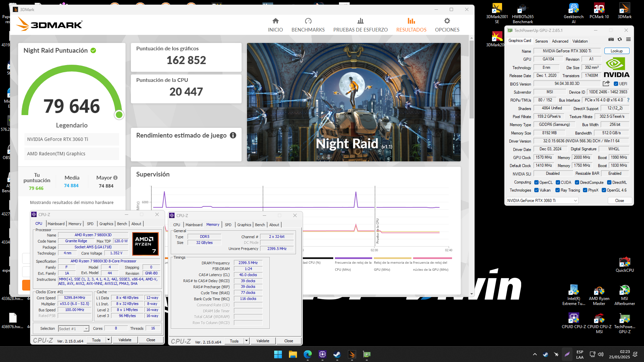
Task: Click Night Raid preview image
Action: [x=354, y=102]
